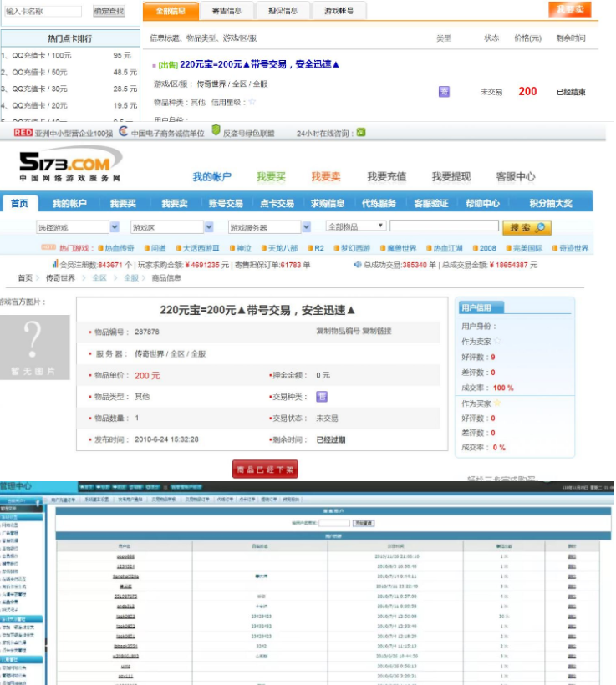Open the 奇迹世界 hot game link

coord(574,248)
